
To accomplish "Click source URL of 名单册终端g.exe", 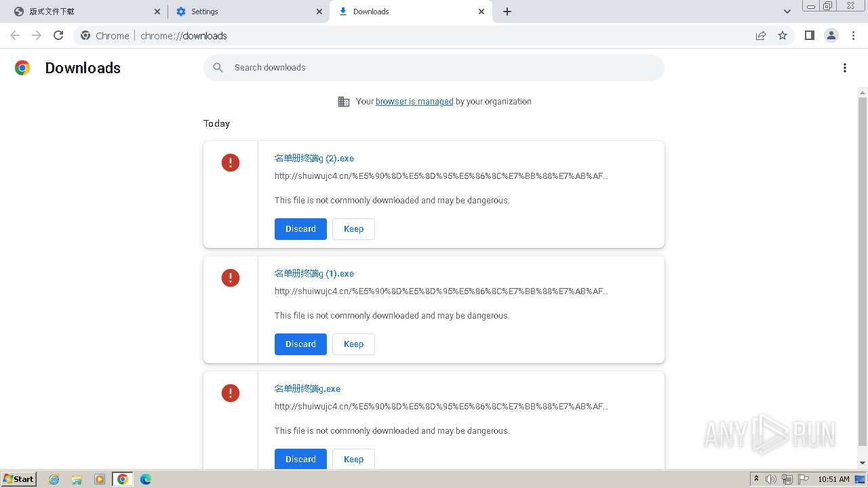I will pyautogui.click(x=441, y=407).
